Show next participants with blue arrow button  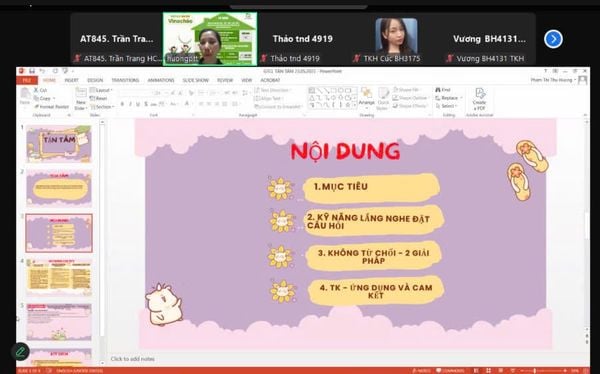pyautogui.click(x=553, y=39)
